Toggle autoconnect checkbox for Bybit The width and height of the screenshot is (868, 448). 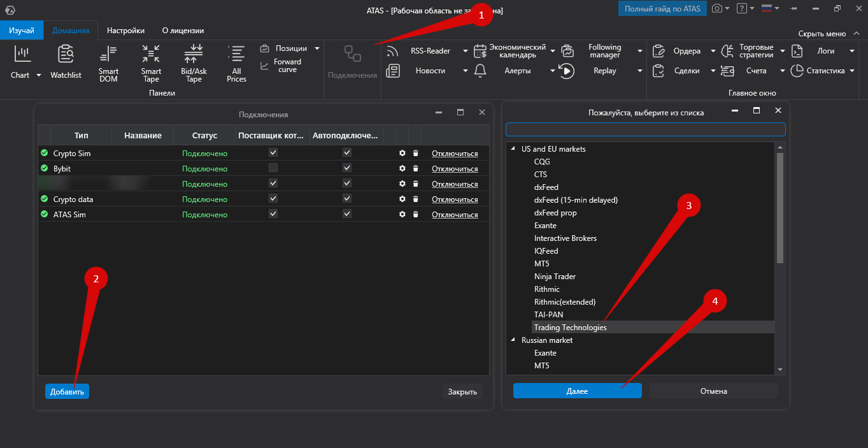[x=347, y=168]
